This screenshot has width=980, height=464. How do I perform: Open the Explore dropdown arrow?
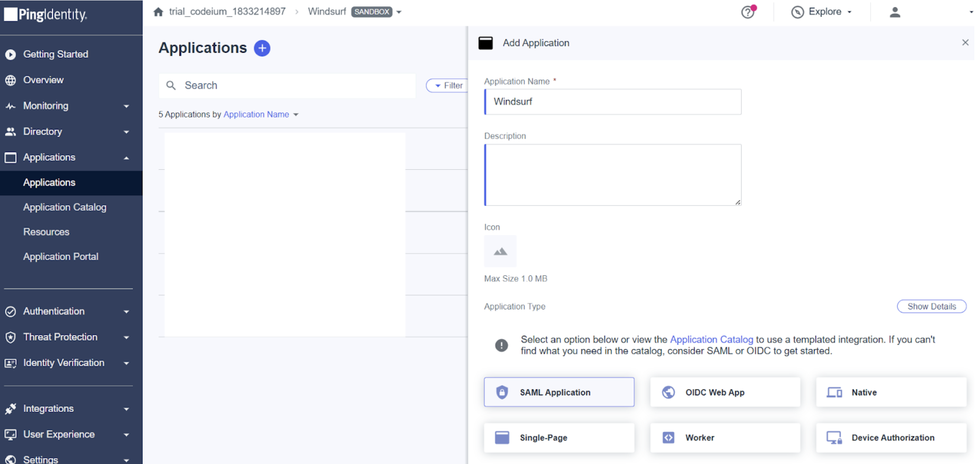(x=849, y=12)
